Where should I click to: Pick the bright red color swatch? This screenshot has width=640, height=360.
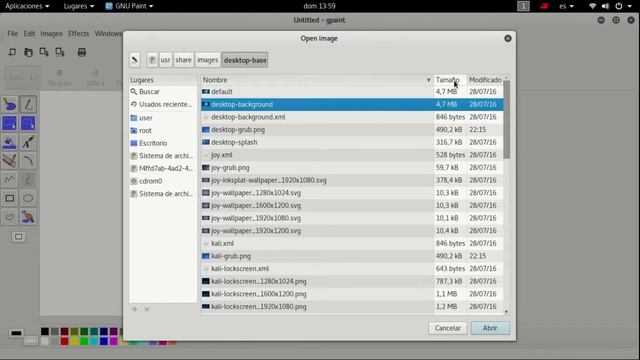coord(64,341)
